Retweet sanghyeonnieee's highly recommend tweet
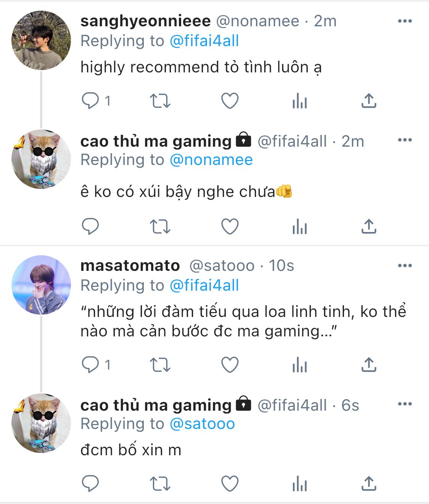 [160, 101]
